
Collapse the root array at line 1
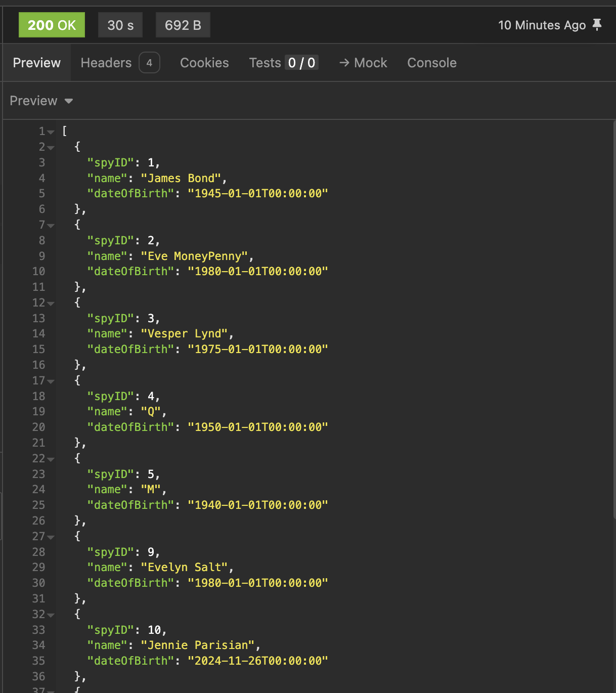(x=51, y=132)
